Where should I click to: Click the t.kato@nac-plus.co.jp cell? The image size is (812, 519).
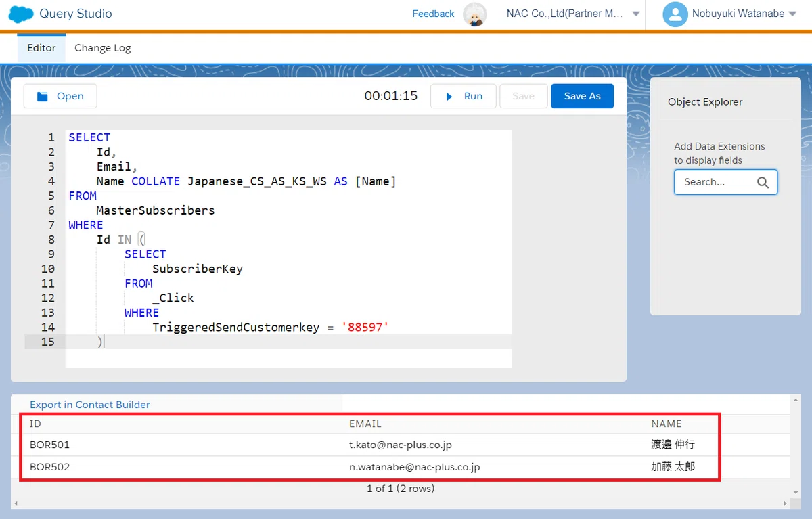[401, 445]
